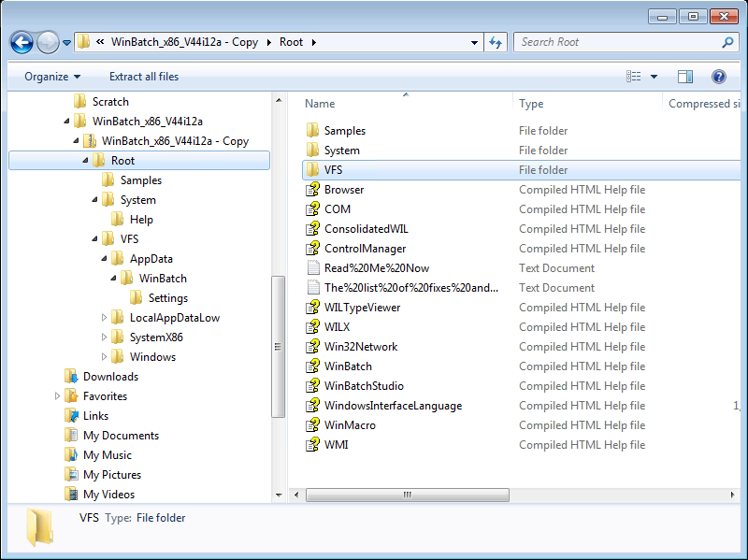Screen dimensions: 748x560
Task: Open the address bar history dropdown
Action: click(474, 42)
